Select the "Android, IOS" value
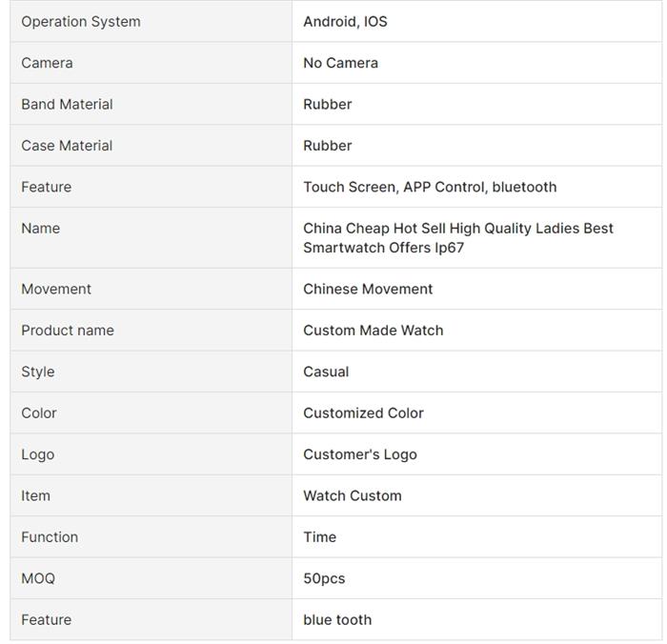This screenshot has height=644, width=667. 345,22
